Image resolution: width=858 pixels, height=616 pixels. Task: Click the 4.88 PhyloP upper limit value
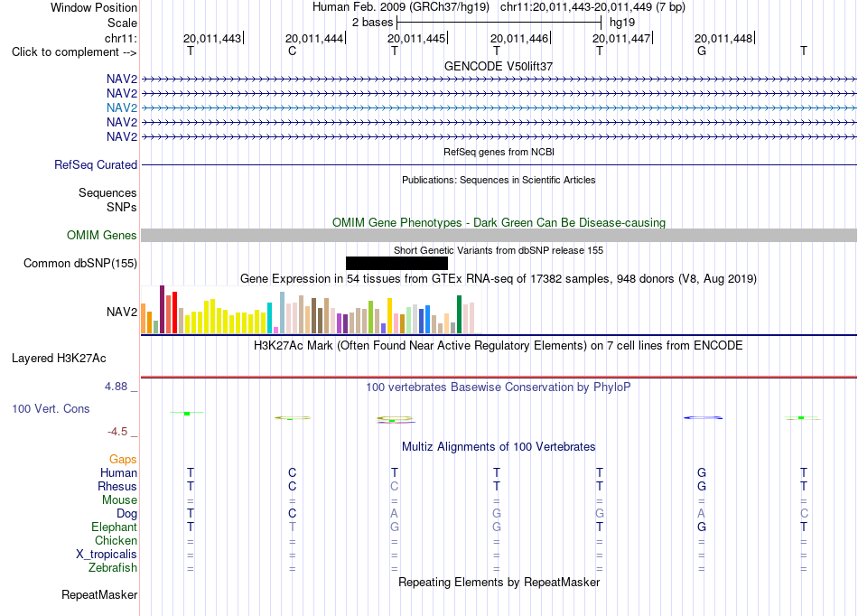point(116,387)
